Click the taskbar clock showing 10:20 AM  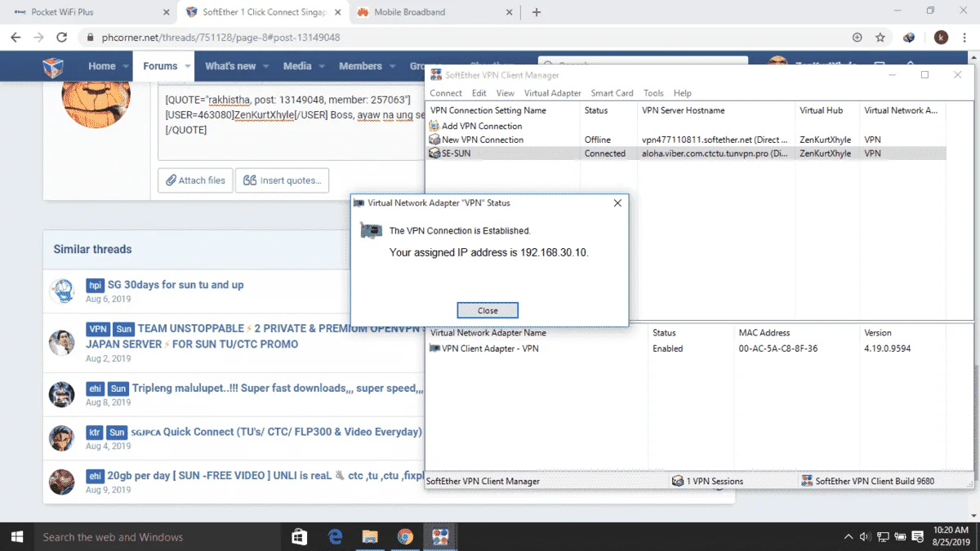950,536
